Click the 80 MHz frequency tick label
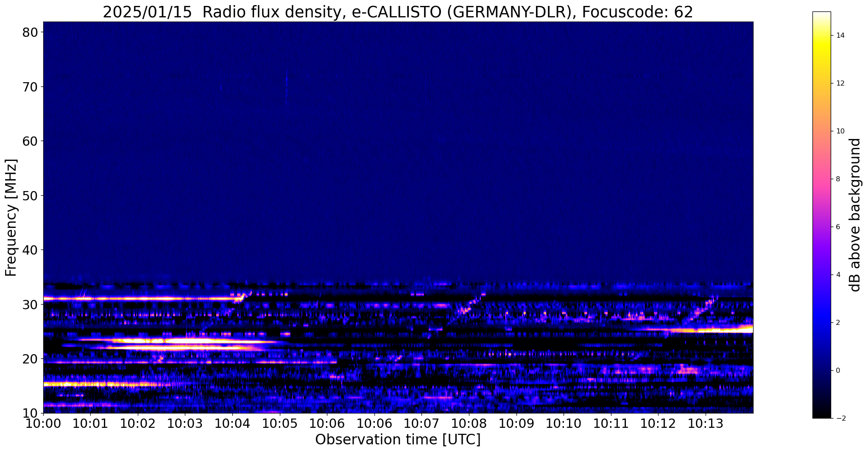This screenshot has height=452, width=868. point(31,32)
